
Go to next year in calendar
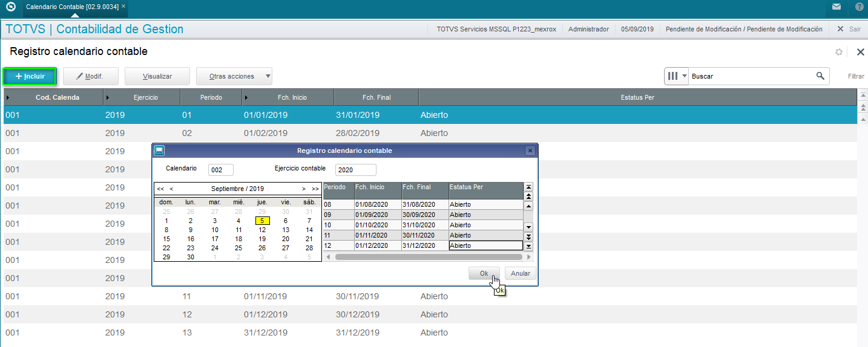pyautogui.click(x=315, y=189)
